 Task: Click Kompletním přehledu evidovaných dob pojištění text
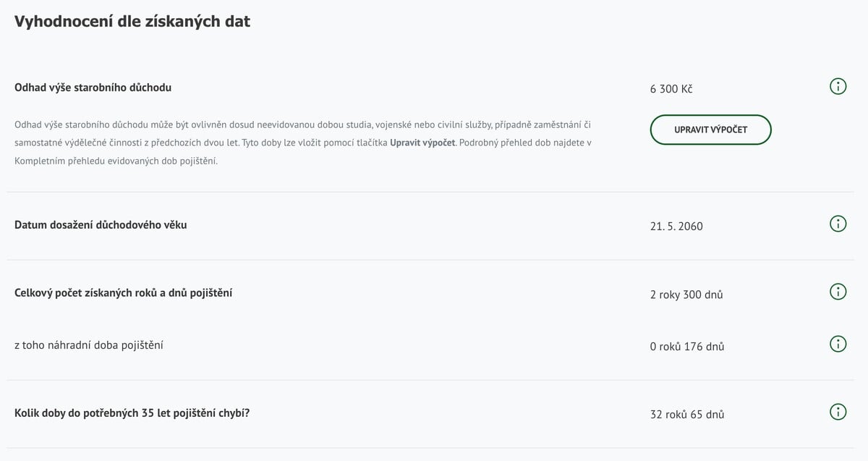click(x=116, y=161)
